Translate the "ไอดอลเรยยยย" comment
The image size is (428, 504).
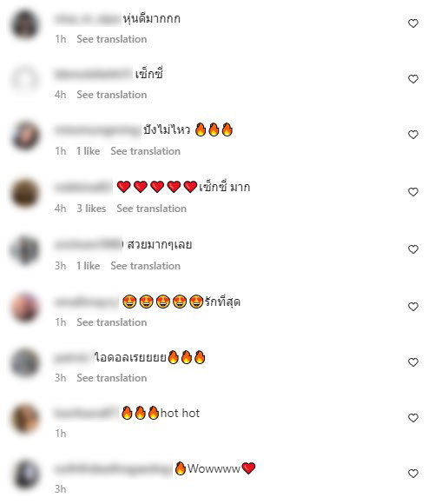tap(112, 378)
